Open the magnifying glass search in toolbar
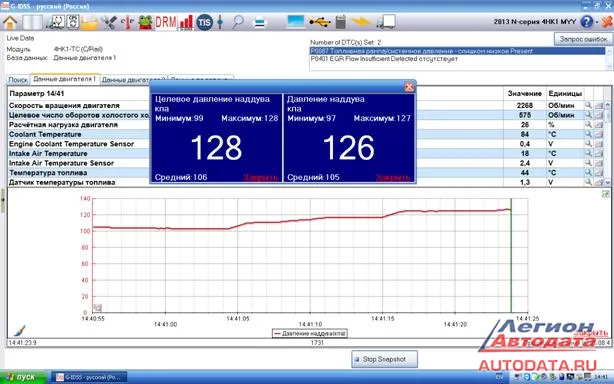Screen dimensions: 614x384 point(237,22)
